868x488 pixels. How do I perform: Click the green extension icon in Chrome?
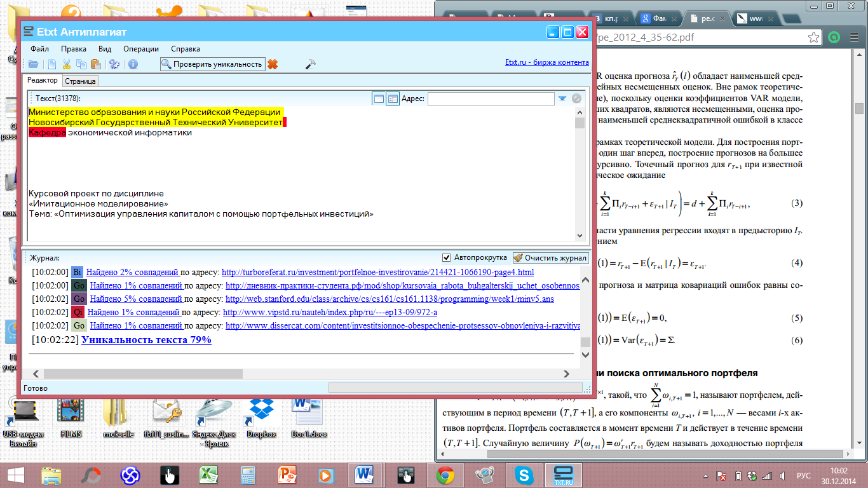[x=834, y=37]
